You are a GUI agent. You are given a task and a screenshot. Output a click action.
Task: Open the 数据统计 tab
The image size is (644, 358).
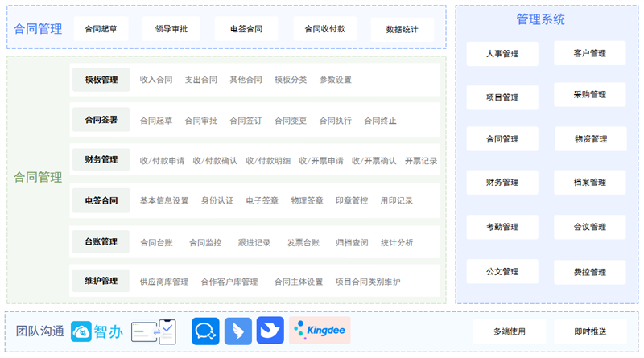click(x=402, y=30)
